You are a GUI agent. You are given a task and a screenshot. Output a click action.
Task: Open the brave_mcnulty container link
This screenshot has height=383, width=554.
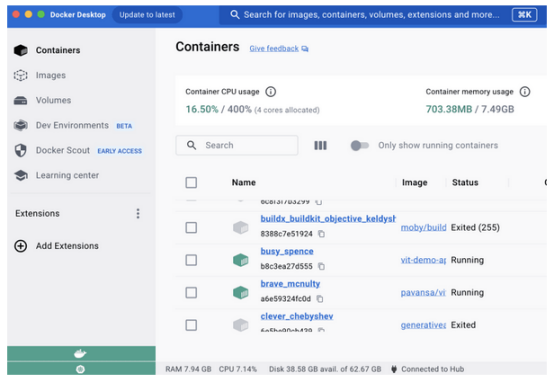coord(290,284)
